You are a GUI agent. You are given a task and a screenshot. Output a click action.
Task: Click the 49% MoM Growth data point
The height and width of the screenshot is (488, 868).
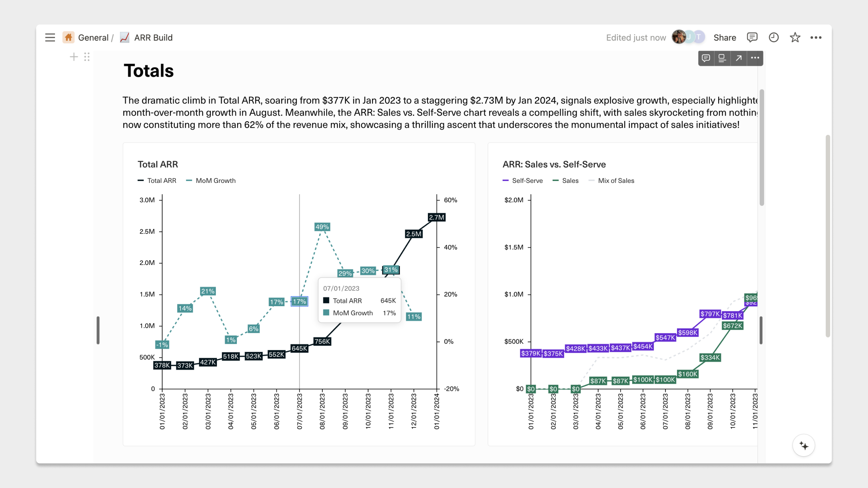pyautogui.click(x=322, y=227)
